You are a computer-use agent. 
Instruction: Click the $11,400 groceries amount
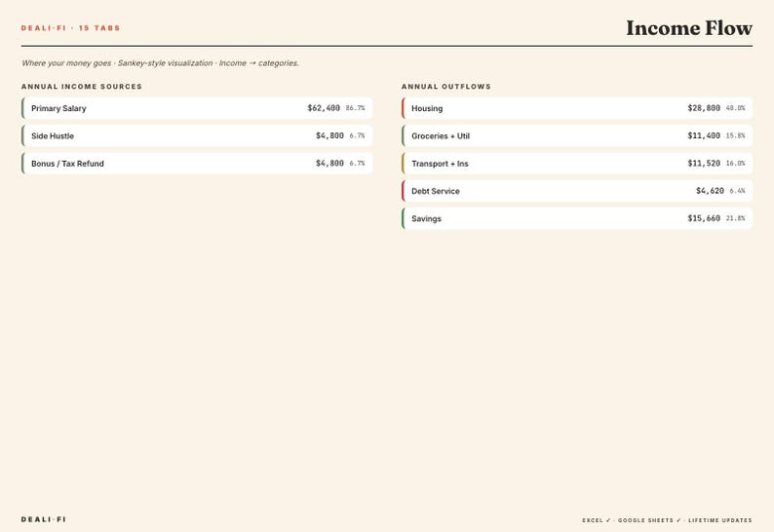click(x=704, y=135)
